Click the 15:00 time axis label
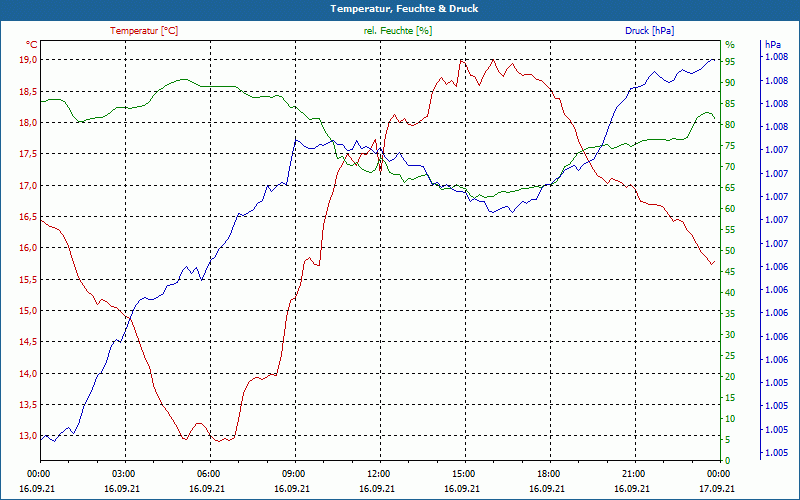800x500 pixels. 463,474
